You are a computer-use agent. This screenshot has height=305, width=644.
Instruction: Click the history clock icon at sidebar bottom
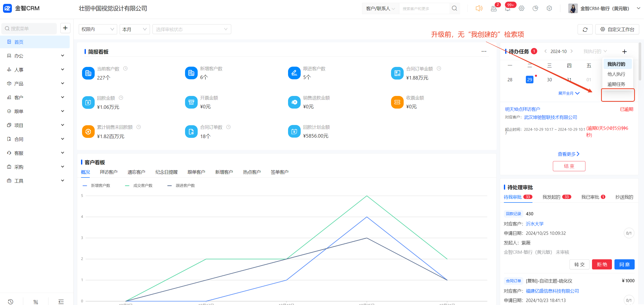coord(11,301)
